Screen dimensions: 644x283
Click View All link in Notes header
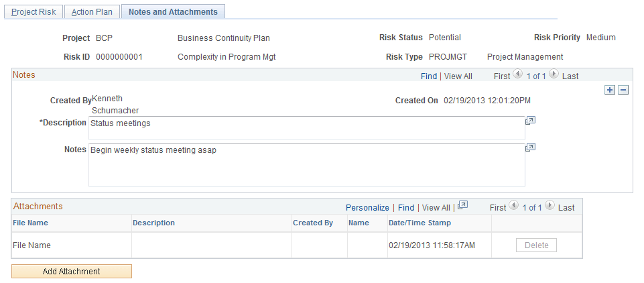458,76
